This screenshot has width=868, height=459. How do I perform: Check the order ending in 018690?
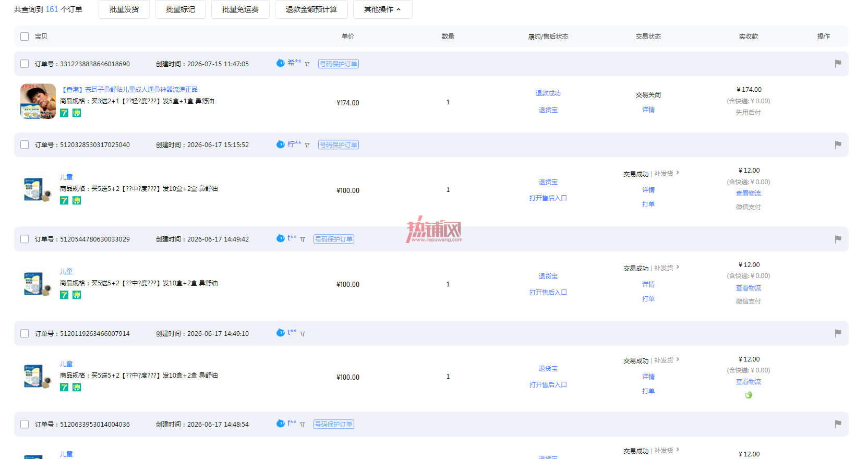[25, 64]
